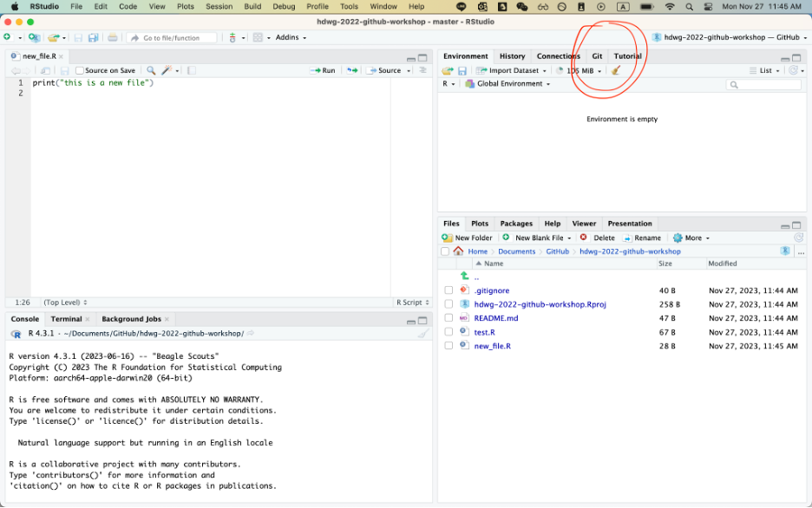This screenshot has width=812, height=508.
Task: Click the Code tools magic wand icon
Action: click(x=167, y=70)
